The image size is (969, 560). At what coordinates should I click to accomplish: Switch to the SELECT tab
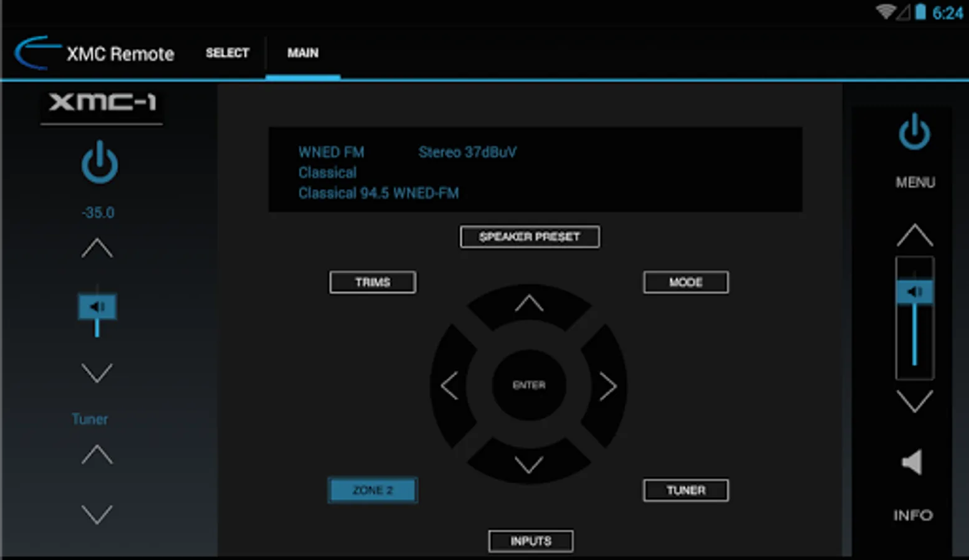227,54
